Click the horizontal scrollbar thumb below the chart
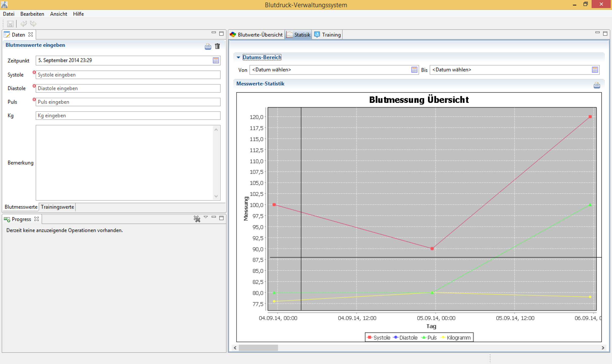The image size is (612, 364). (258, 348)
